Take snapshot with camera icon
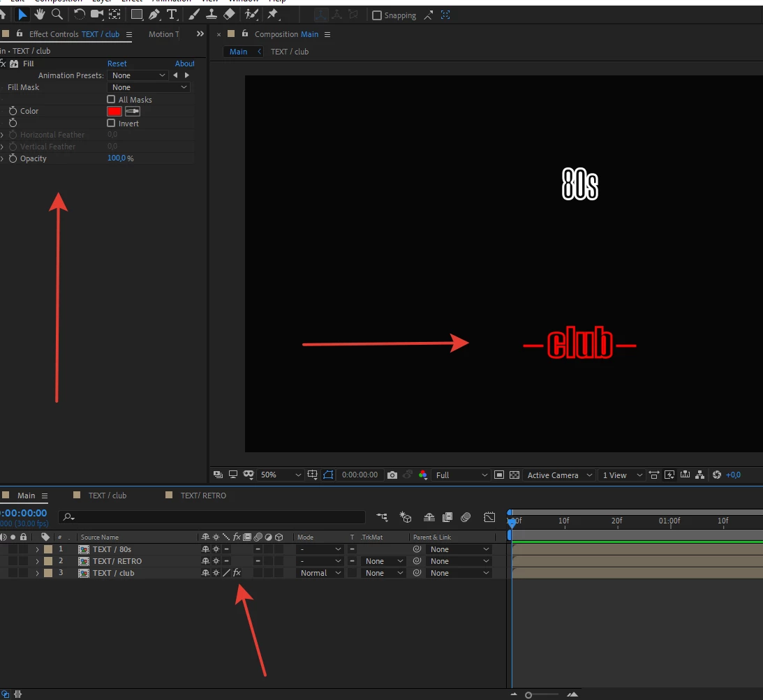Viewport: 763px width, 700px height. coord(392,475)
